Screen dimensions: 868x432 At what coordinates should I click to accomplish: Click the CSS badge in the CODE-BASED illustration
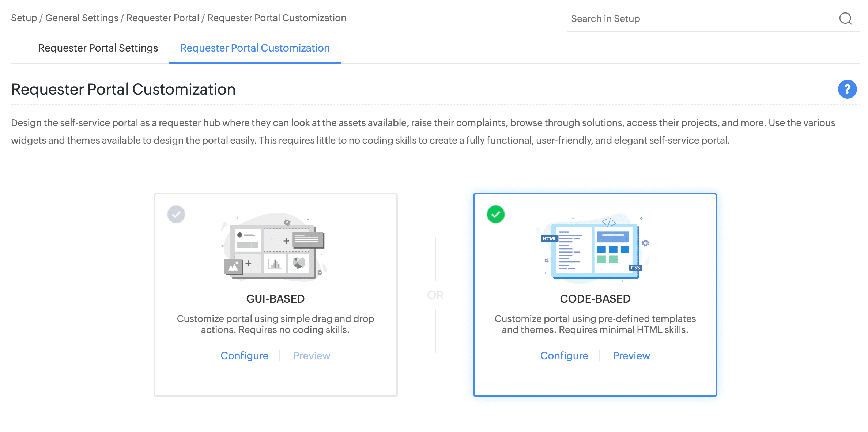[635, 268]
